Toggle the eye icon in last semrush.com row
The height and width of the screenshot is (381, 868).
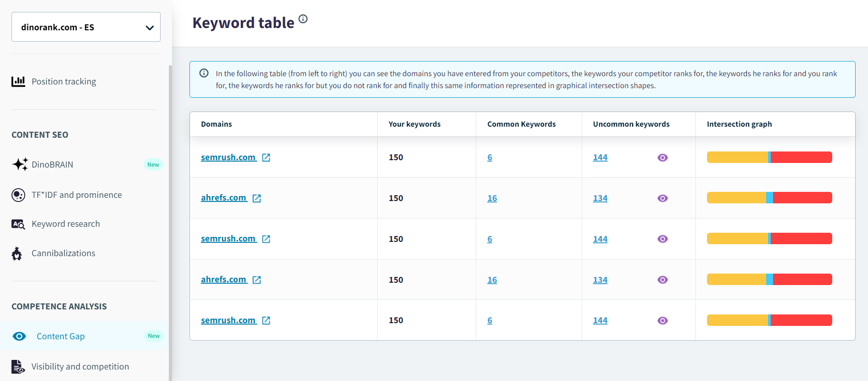tap(662, 320)
